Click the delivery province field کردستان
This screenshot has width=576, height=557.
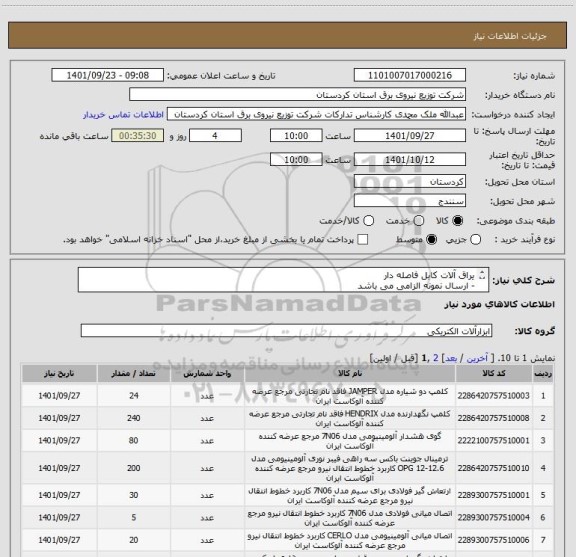[410, 182]
